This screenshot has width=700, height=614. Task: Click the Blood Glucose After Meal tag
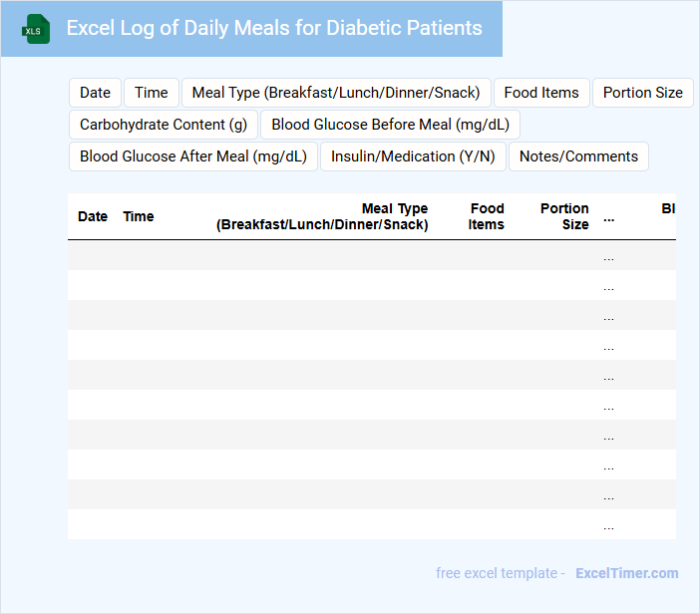(193, 156)
